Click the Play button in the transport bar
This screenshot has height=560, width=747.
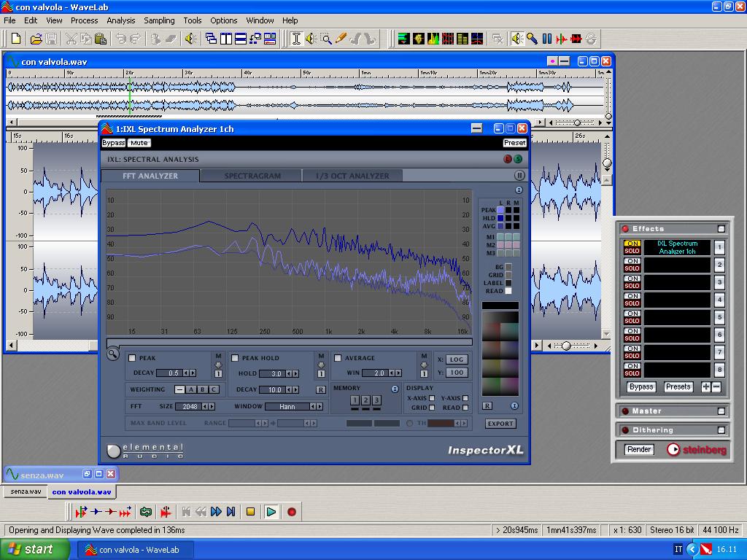[271, 512]
